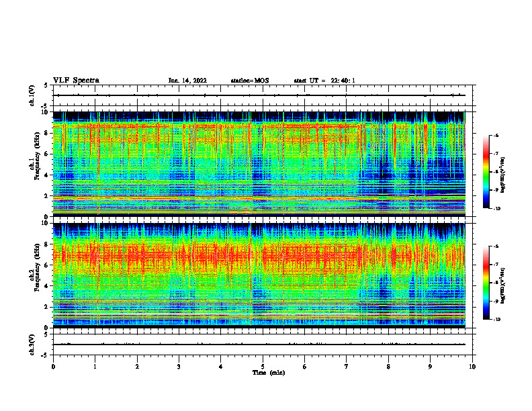Click the "1" tick label on time axis
This screenshot has width=532, height=411.
pyautogui.click(x=95, y=367)
